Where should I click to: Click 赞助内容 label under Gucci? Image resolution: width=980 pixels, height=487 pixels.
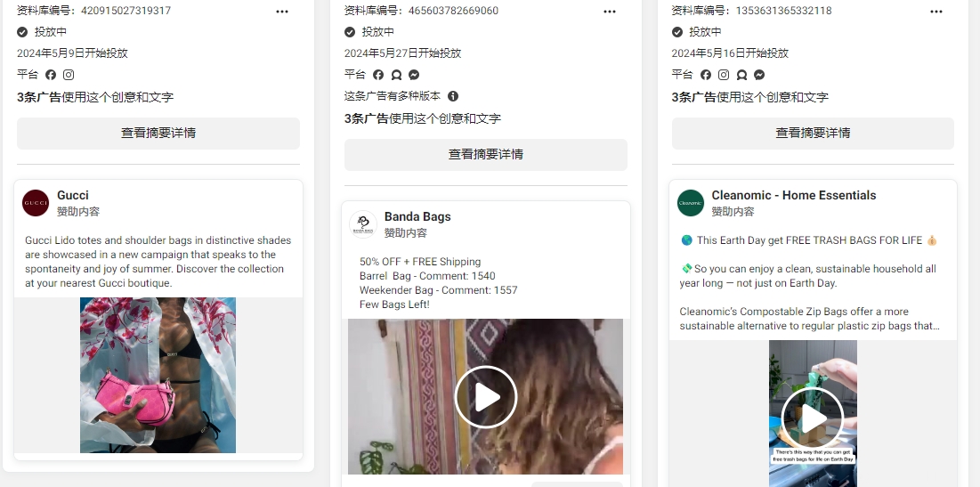[78, 212]
